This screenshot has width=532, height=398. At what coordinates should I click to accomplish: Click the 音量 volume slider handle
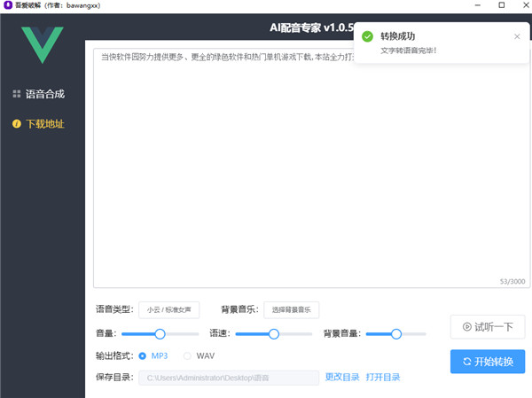(x=160, y=334)
